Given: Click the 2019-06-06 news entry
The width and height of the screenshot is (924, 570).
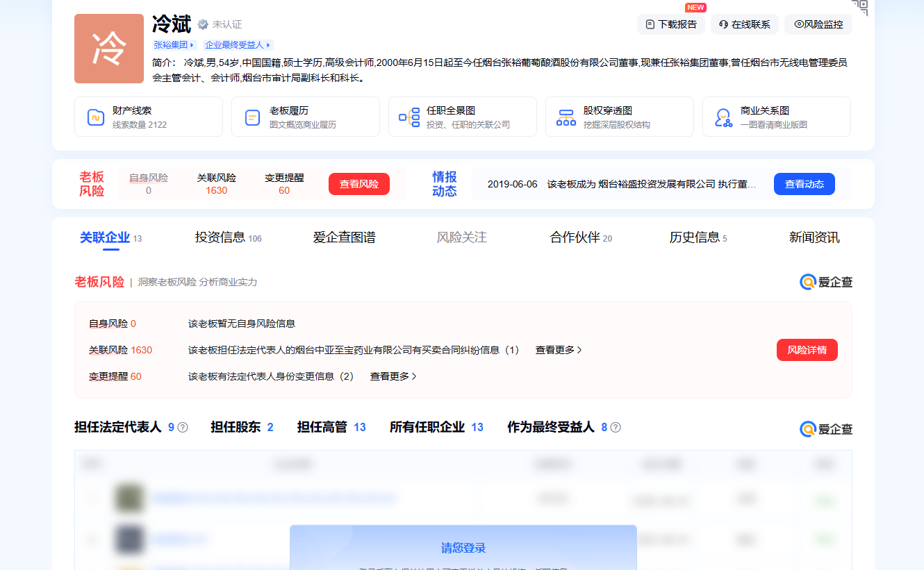Looking at the screenshot, I should tap(622, 184).
